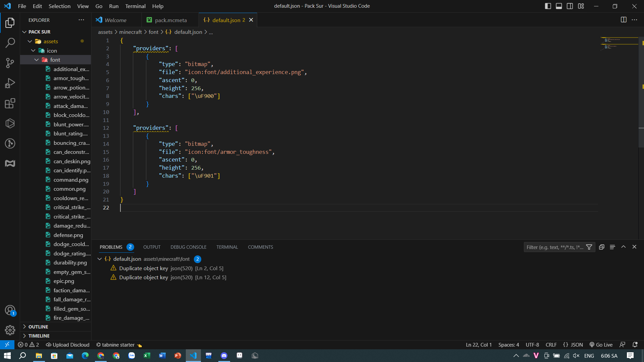Viewport: 644px width, 362px height.
Task: Open the Terminal menu
Action: point(135,6)
